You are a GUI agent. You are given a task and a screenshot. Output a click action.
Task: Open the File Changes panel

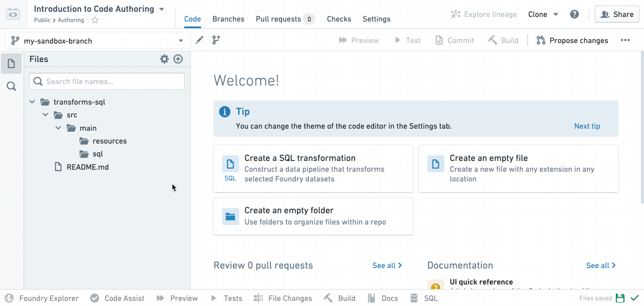point(283,298)
